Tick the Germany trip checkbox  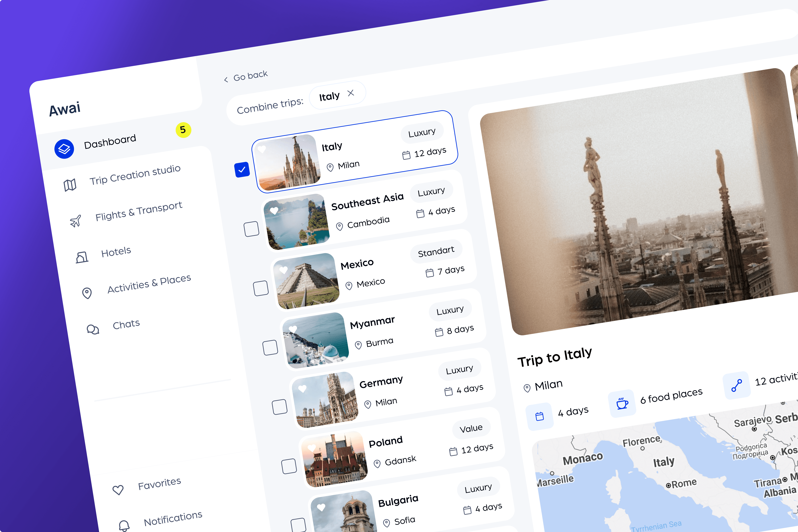pyautogui.click(x=280, y=407)
